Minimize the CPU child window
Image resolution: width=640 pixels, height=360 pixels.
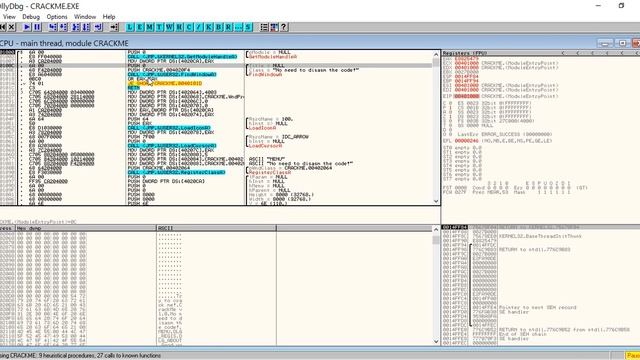click(605, 43)
